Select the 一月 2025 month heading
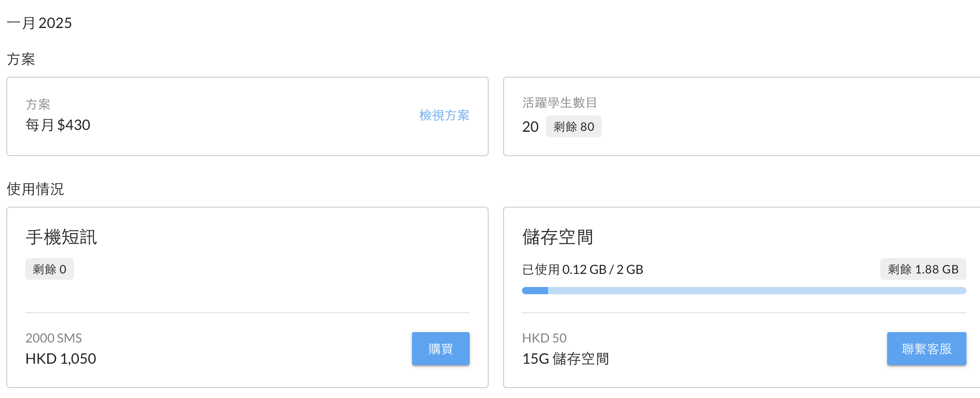Screen dimensions: 980x398 (x=39, y=23)
